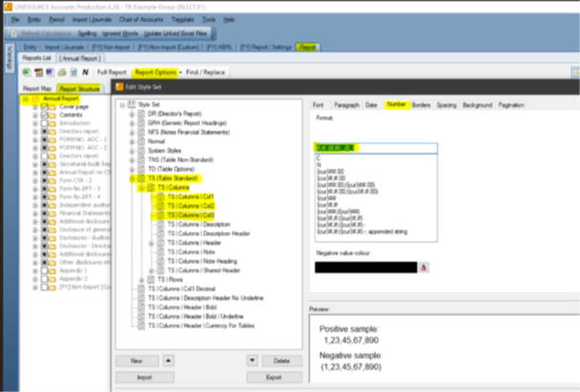Click the red PDF export toolbar icon
The image size is (580, 392).
(37, 72)
